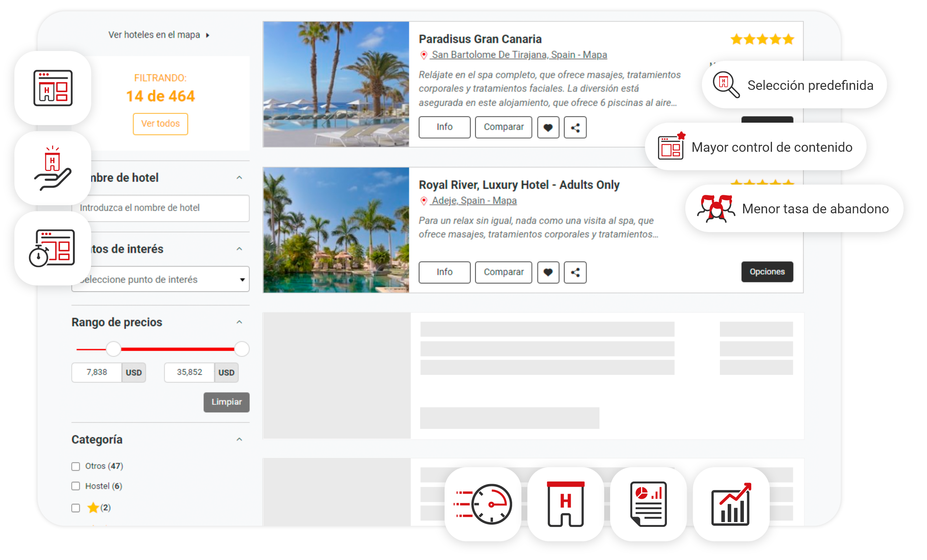
Task: Click the hand holding hotel icon tile
Action: point(53,168)
